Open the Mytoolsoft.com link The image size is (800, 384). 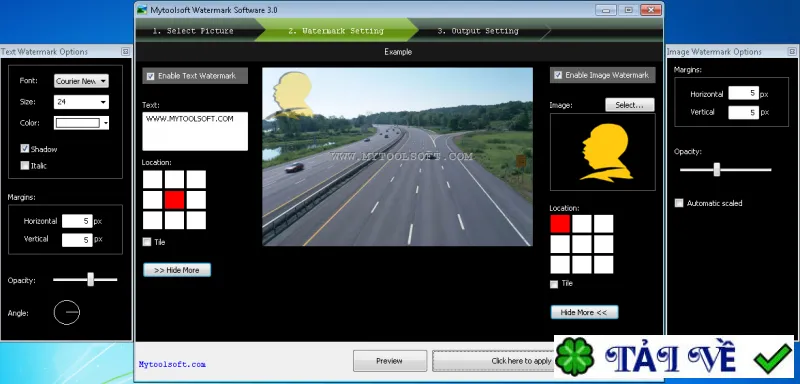click(172, 364)
